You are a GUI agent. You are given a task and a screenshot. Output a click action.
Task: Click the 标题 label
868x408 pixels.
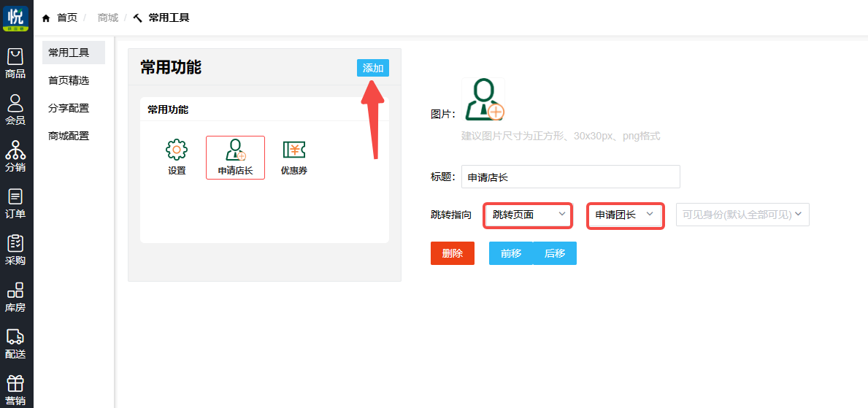[443, 177]
